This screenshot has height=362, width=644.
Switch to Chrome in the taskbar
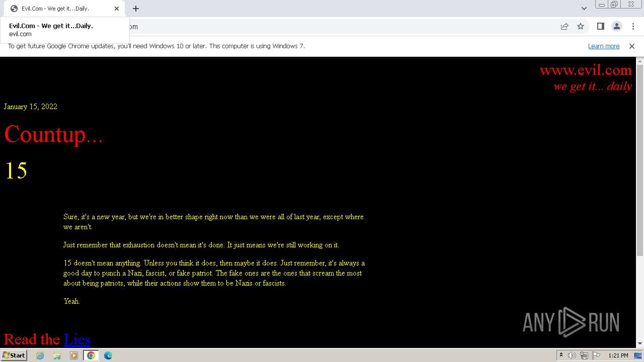tap(91, 355)
